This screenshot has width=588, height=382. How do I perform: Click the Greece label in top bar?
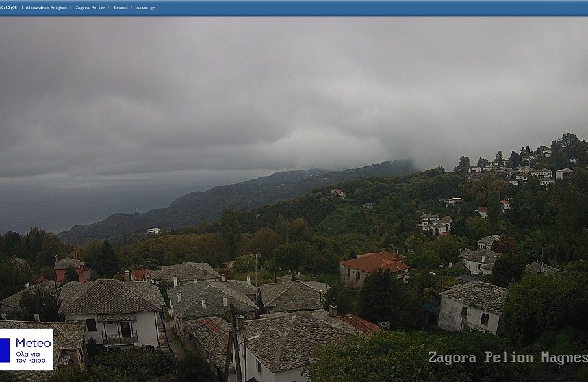[121, 8]
